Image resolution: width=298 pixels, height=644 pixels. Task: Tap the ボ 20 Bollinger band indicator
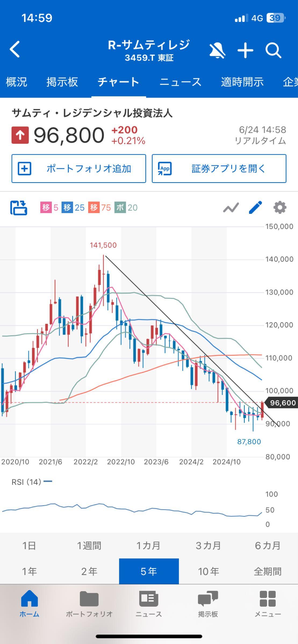(126, 208)
